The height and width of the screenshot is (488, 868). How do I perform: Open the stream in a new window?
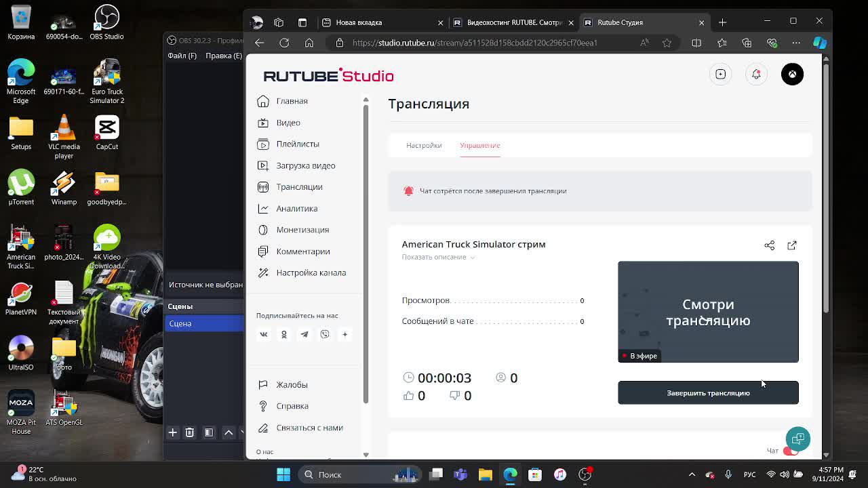[x=791, y=245]
